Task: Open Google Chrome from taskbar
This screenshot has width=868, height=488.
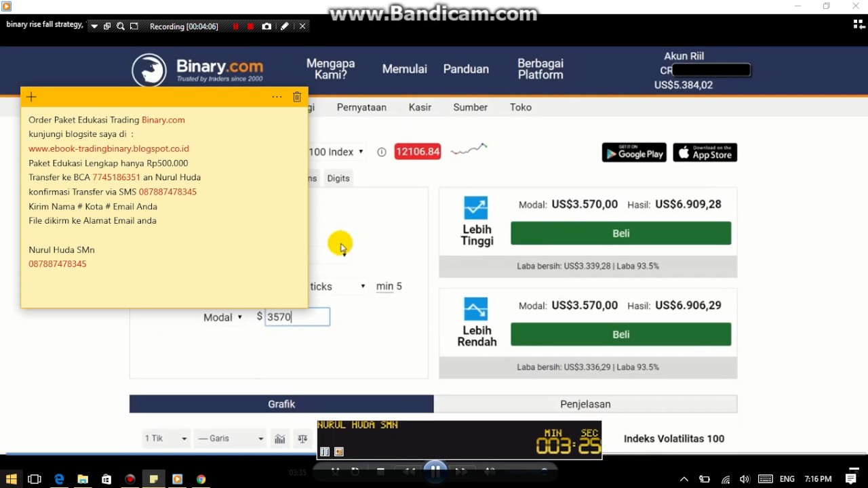Action: 201,479
